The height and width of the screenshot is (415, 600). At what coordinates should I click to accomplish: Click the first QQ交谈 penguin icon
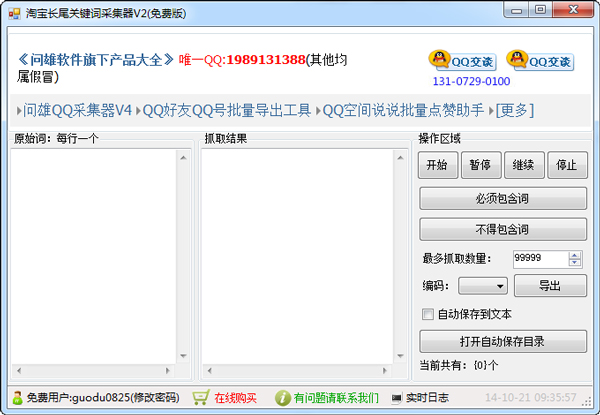coord(439,59)
